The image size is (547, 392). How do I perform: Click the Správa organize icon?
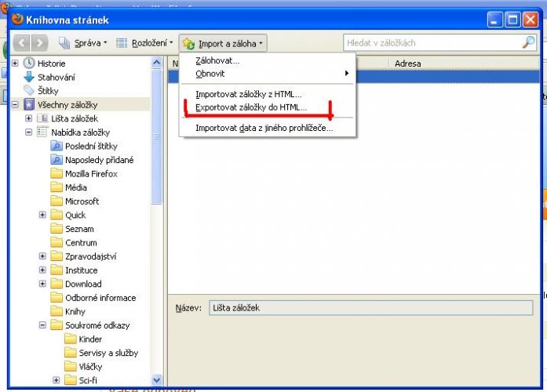point(64,43)
